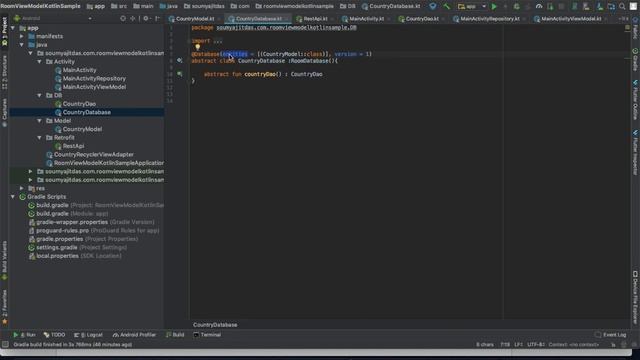This screenshot has height=360, width=640.
Task: Expand the manifests folder
Action: click(x=22, y=36)
